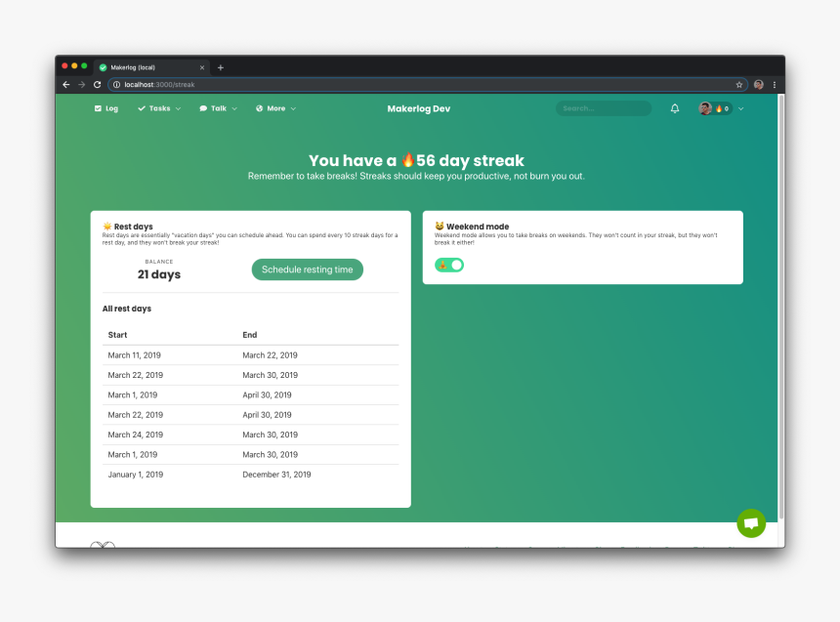The image size is (840, 622).
Task: Expand the Tasks dropdown menu
Action: (x=159, y=108)
